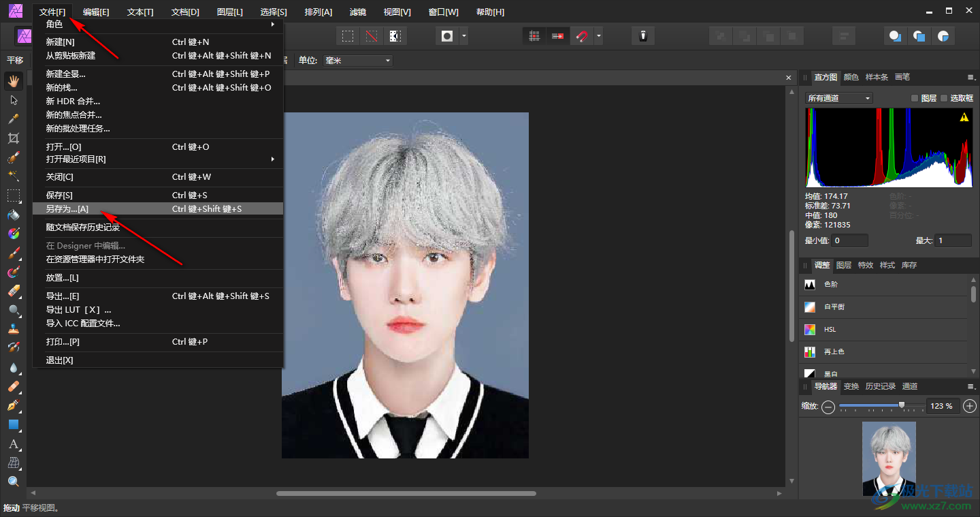Select the Pen tool
Screen dimensions: 980x517
coord(13,405)
